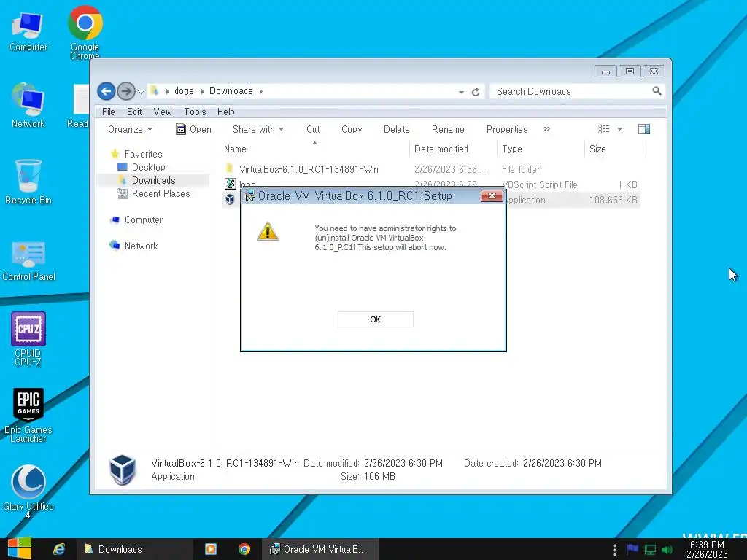
Task: Click Delete in the Explorer toolbar
Action: click(396, 130)
